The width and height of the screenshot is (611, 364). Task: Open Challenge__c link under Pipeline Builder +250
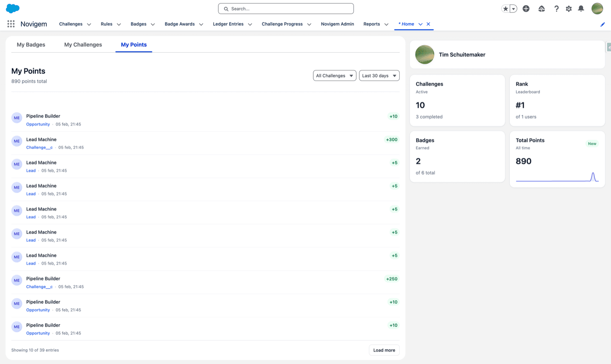[x=39, y=287]
